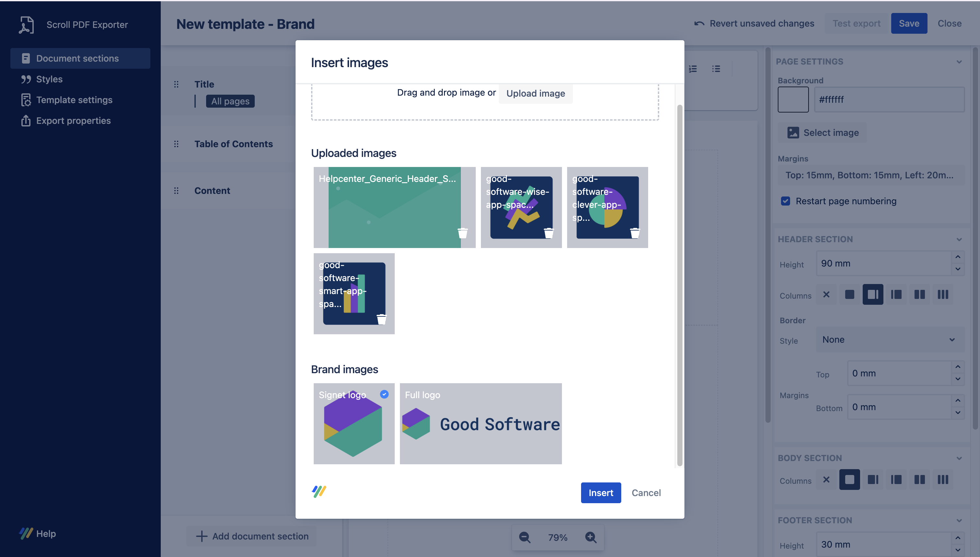
Task: Click trash icon on good-software-wise-app image
Action: tap(549, 233)
